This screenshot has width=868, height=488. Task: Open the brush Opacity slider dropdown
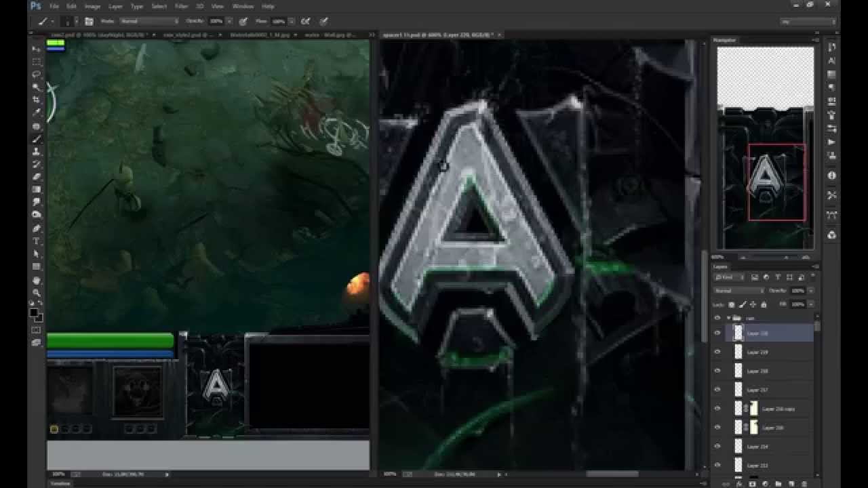pos(229,22)
